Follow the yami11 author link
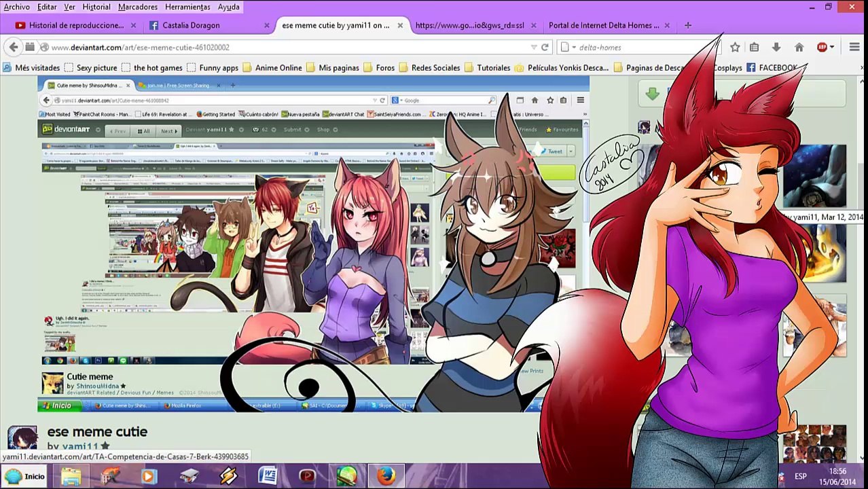 click(80, 446)
